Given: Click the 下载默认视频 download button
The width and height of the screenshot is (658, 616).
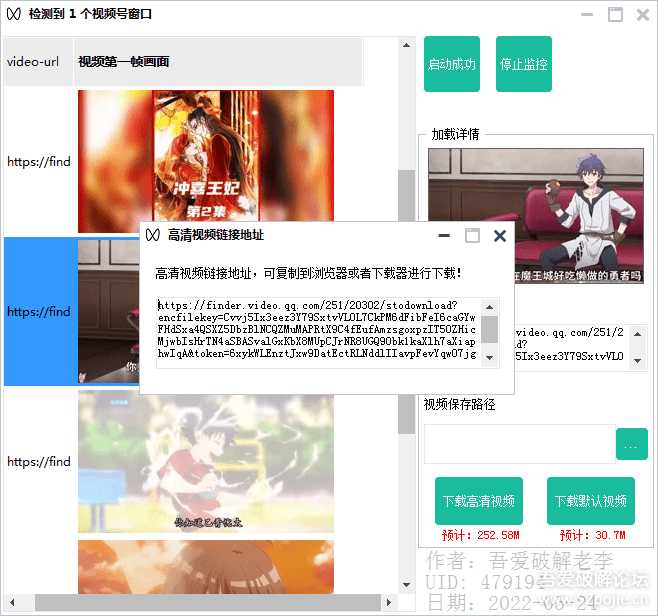Looking at the screenshot, I should [x=591, y=501].
